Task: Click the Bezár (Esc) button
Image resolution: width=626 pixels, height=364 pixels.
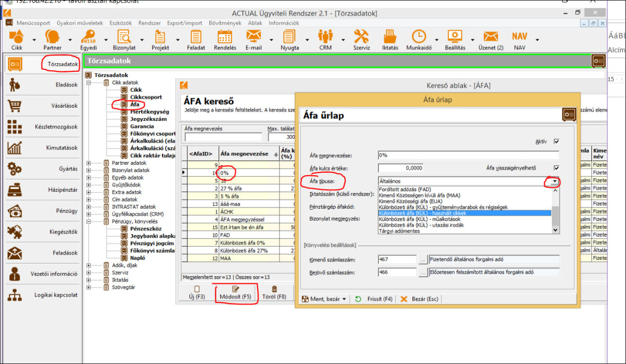Action: click(419, 299)
